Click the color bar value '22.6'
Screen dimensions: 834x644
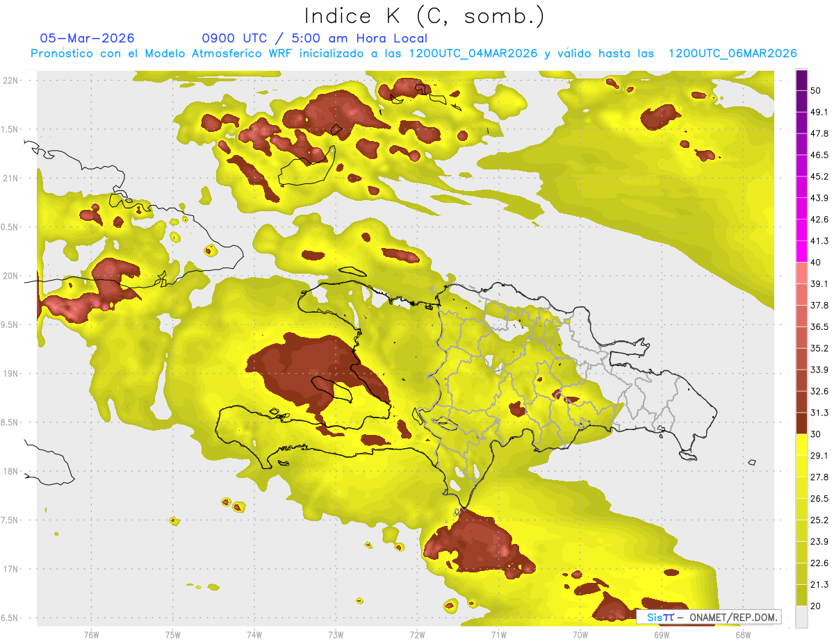pyautogui.click(x=819, y=563)
